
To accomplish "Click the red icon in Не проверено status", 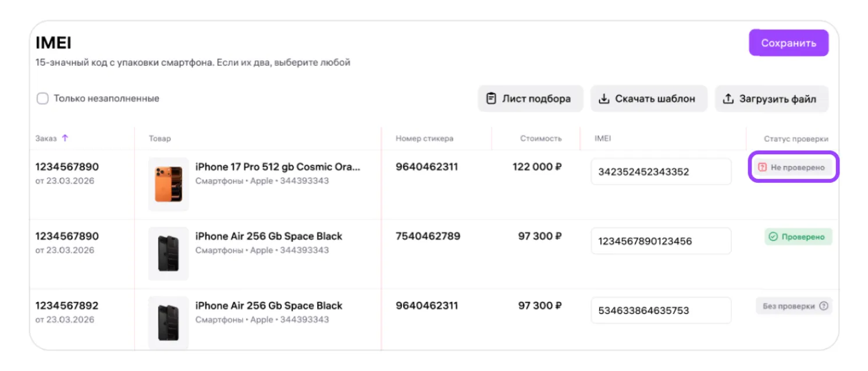I will [763, 168].
